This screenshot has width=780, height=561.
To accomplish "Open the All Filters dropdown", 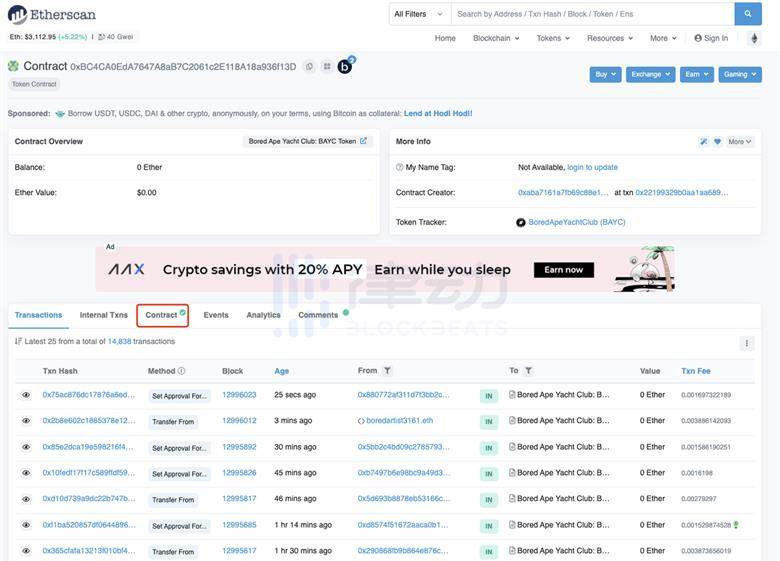I will (x=419, y=14).
